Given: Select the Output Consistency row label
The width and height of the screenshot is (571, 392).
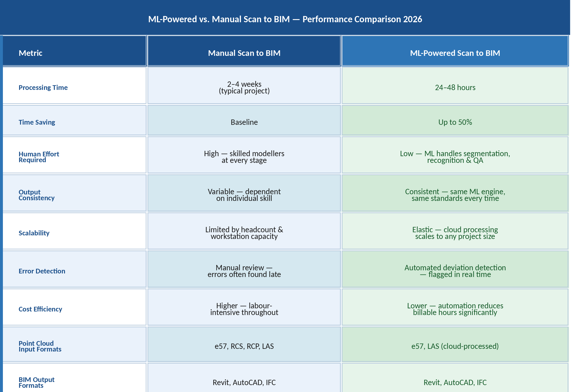Looking at the screenshot, I should pos(36,195).
